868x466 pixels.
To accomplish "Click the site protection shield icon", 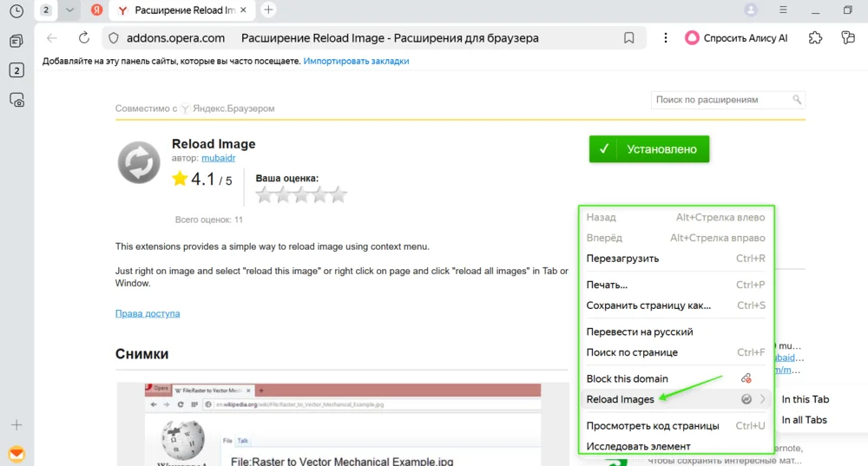I will pos(114,38).
